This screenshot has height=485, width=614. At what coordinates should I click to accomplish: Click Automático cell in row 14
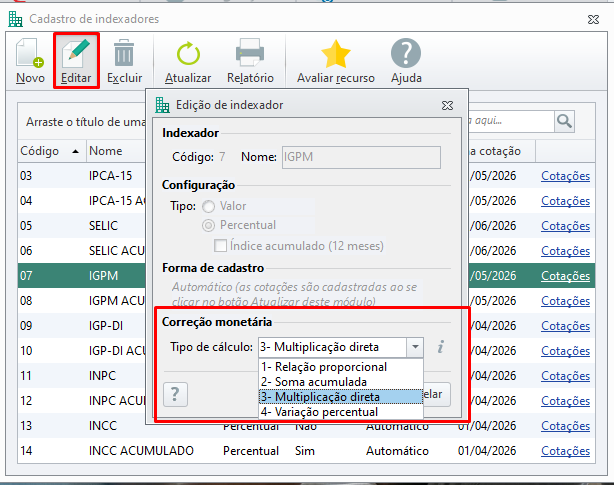click(x=397, y=451)
